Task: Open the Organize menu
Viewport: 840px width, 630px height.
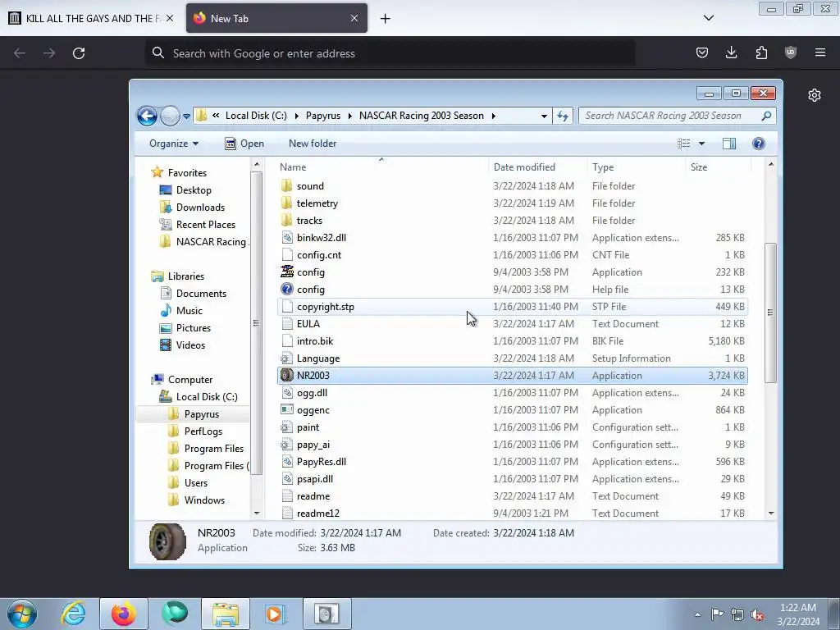Action: click(174, 144)
